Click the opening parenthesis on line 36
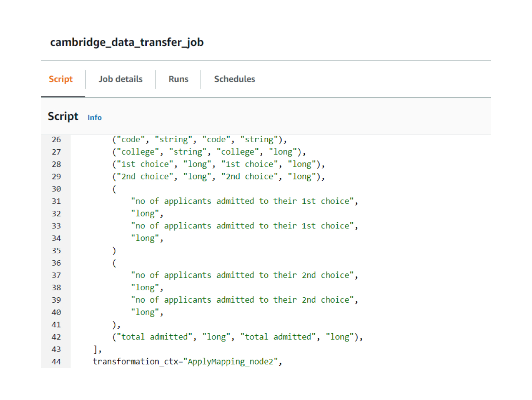 coord(114,263)
